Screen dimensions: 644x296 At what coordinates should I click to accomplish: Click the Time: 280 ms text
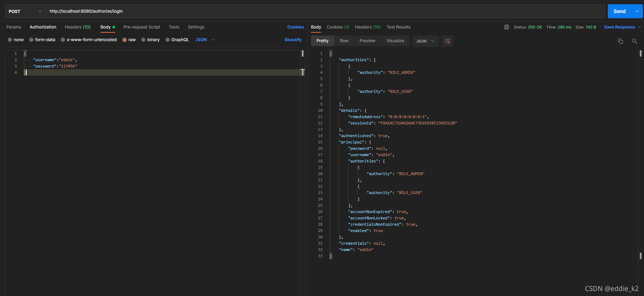[559, 27]
